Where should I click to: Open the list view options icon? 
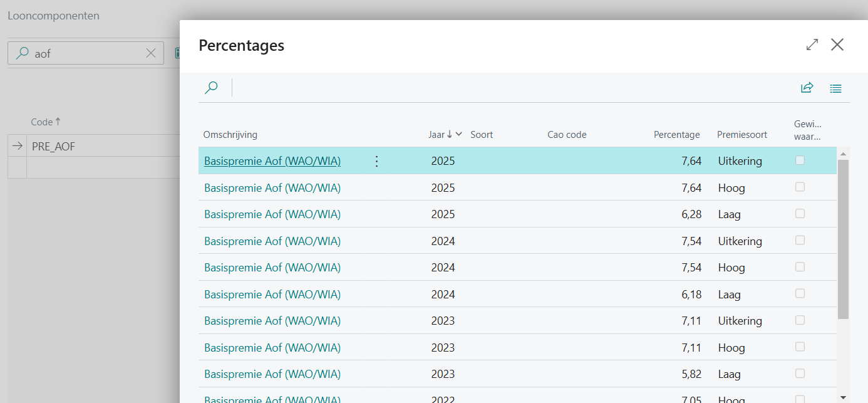tap(835, 88)
